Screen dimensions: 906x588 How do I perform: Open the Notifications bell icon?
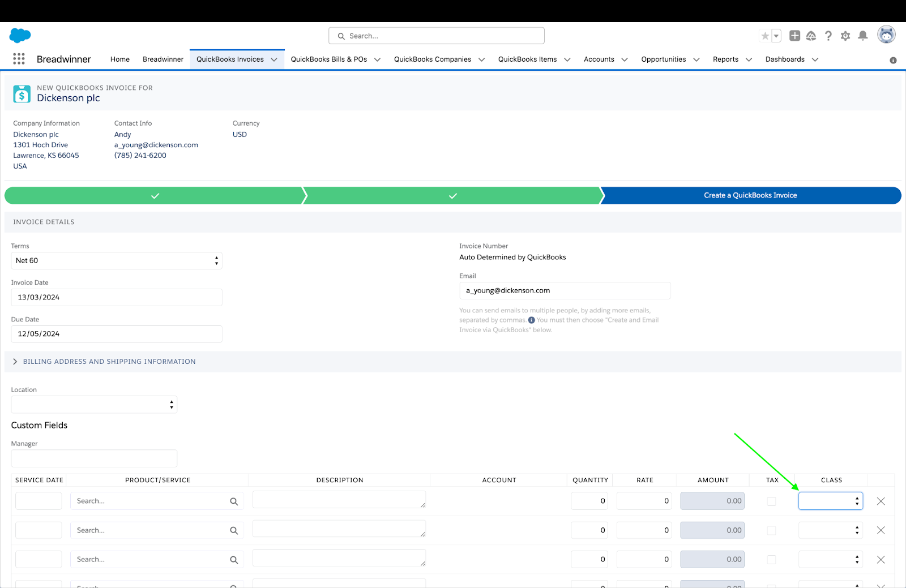pyautogui.click(x=863, y=36)
